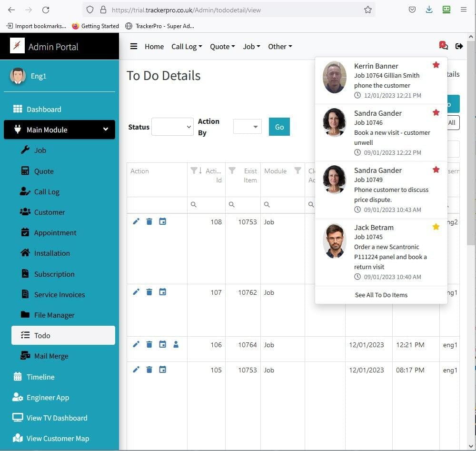Toggle star on Sandra Gander's Job 10746 item

[x=436, y=112]
